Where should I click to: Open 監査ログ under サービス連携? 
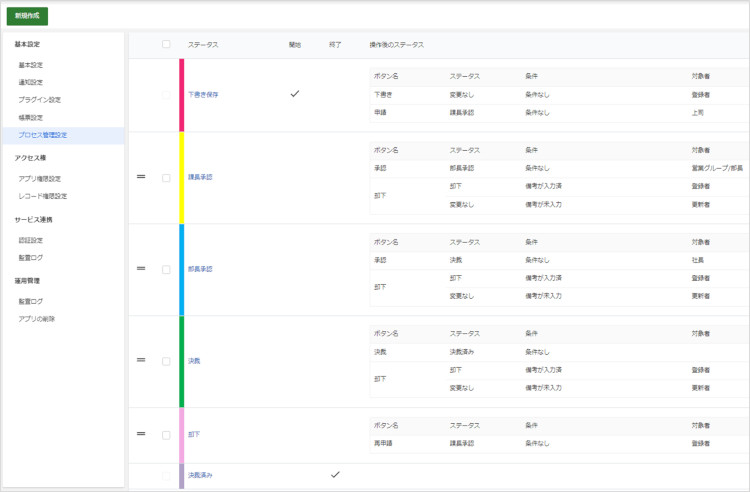point(31,258)
